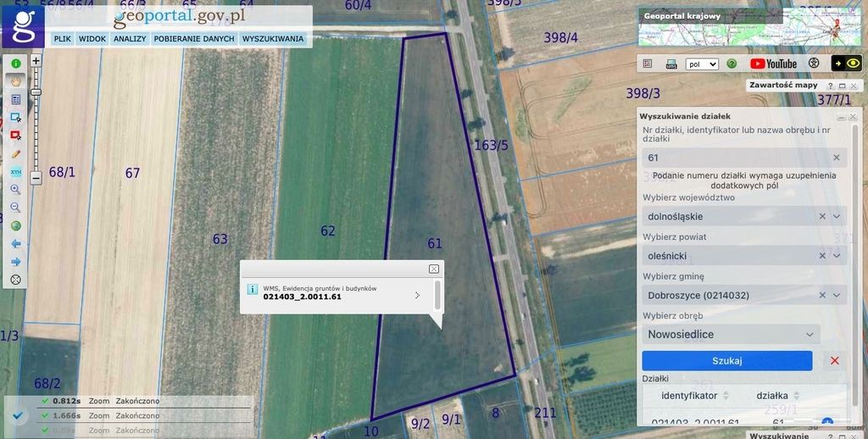
Task: Select the red rectangle selection tool
Action: point(16,136)
